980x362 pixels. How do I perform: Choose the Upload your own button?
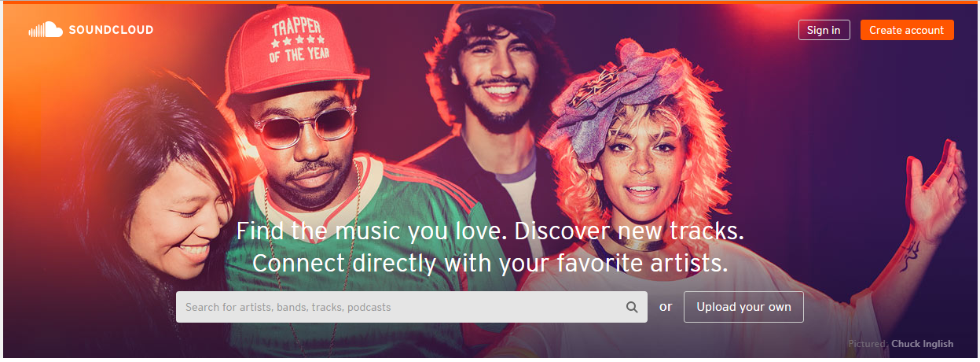(743, 307)
